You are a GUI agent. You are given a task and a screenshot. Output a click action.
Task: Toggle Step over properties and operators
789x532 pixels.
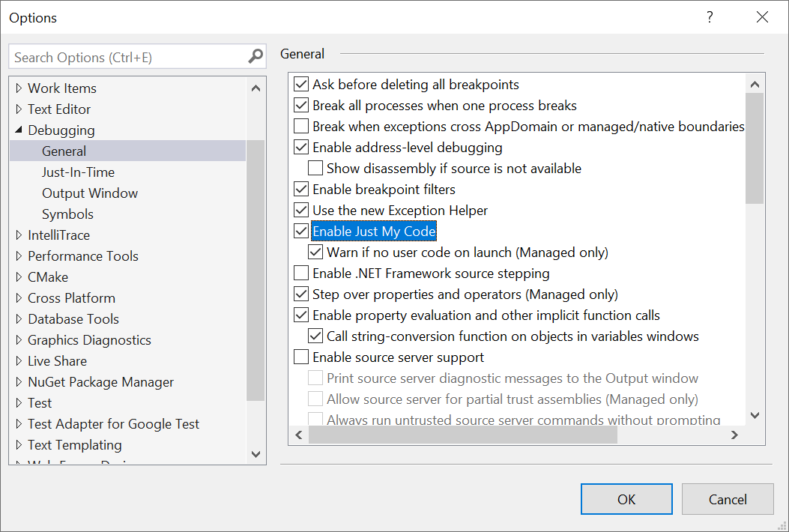point(301,294)
